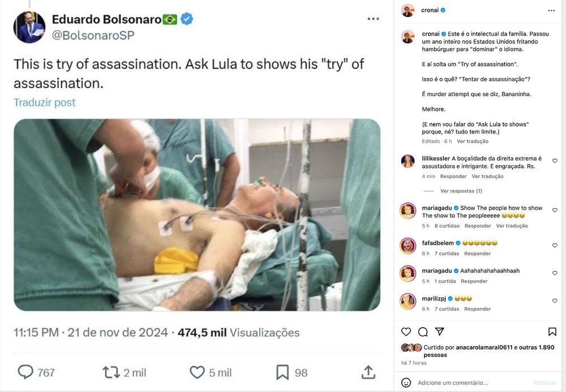Like the Instagram post with heart icon
The height and width of the screenshot is (392, 566).
[406, 332]
